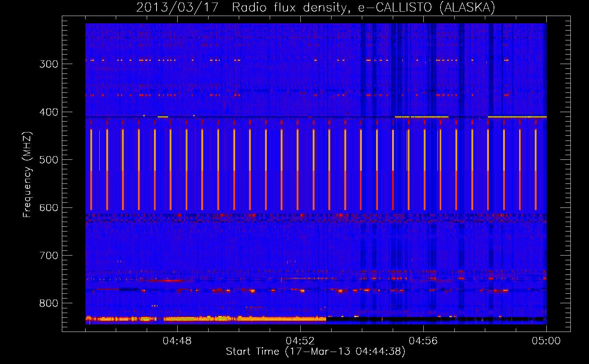Viewport: 589px width, 364px height.
Task: Click the 05:00 time tick label
Action: (546, 341)
